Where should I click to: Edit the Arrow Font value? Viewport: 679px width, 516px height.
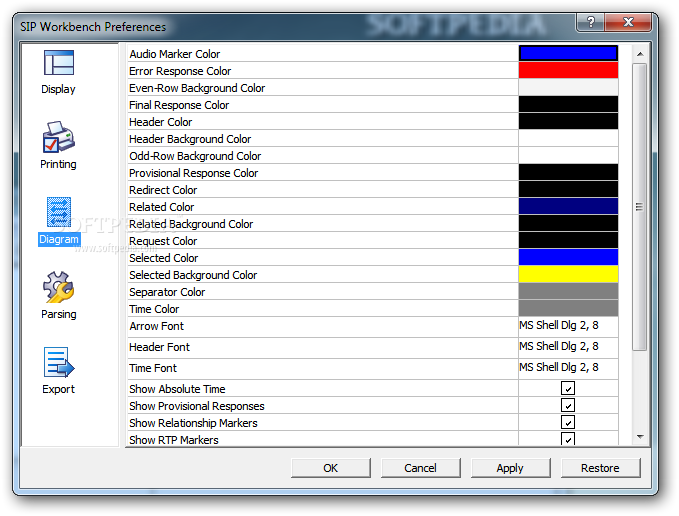pos(568,326)
